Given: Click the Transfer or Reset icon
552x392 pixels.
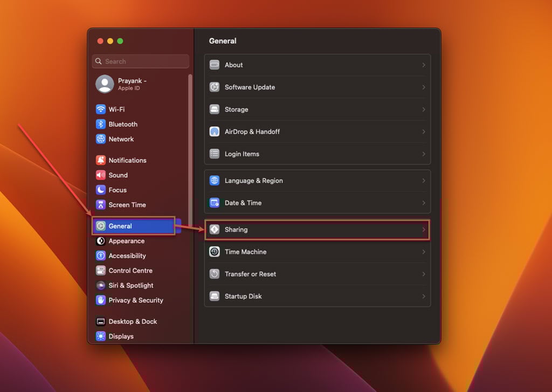Looking at the screenshot, I should coord(215,274).
